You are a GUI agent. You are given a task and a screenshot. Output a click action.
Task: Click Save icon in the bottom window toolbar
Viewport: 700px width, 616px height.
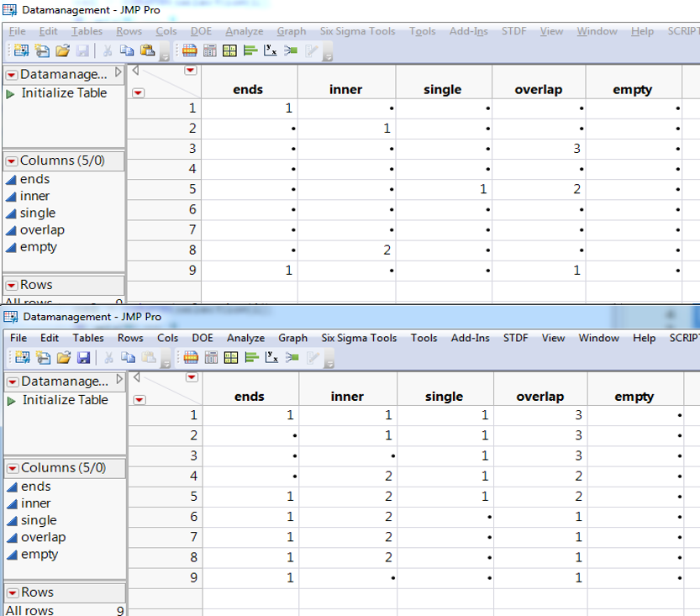point(83,358)
